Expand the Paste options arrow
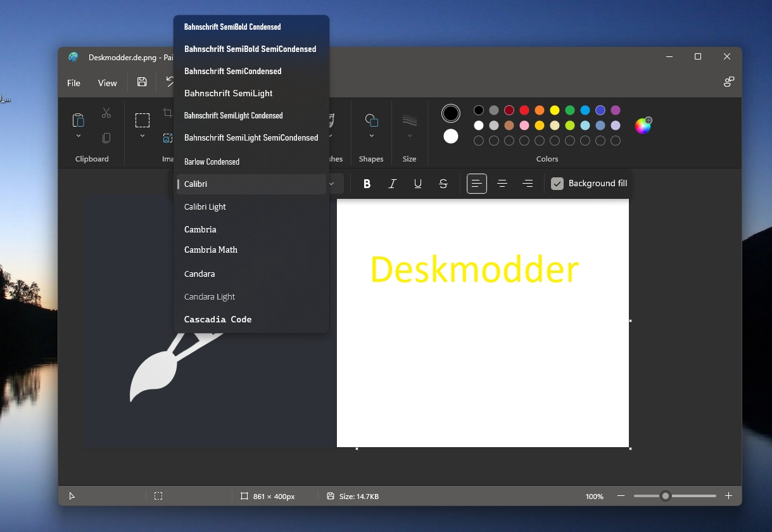772x532 pixels. coord(79,136)
